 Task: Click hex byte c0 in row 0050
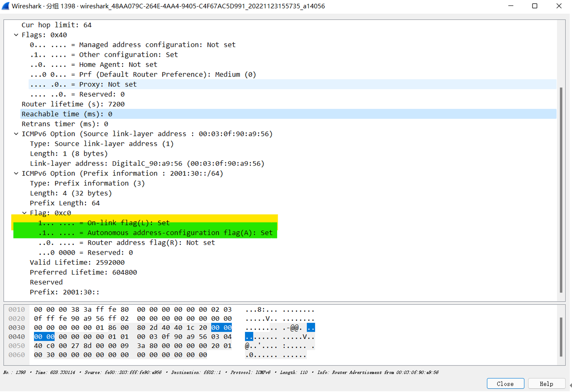tap(50, 346)
